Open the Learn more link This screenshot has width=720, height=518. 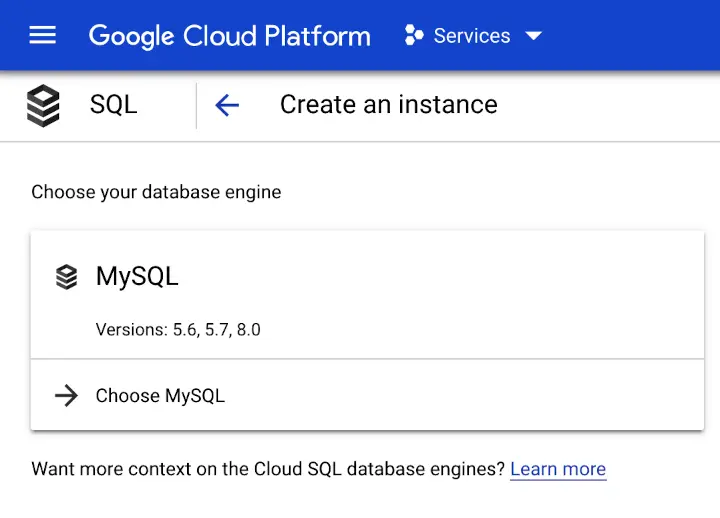coord(557,469)
